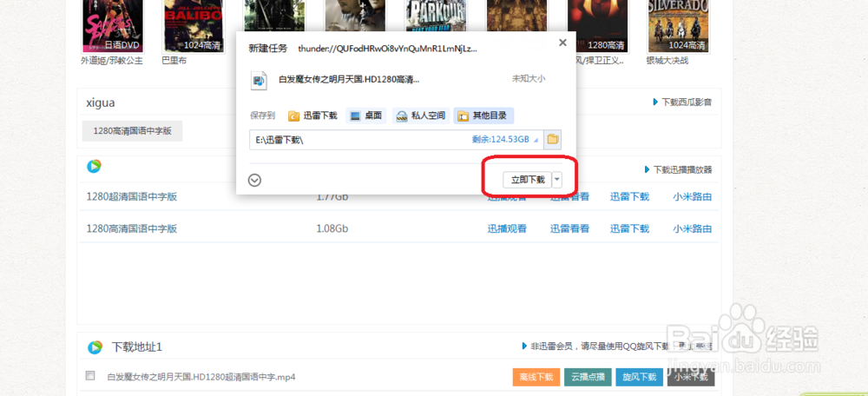
Task: Click 小米路由 in the 1.08Gb row
Action: (x=693, y=228)
